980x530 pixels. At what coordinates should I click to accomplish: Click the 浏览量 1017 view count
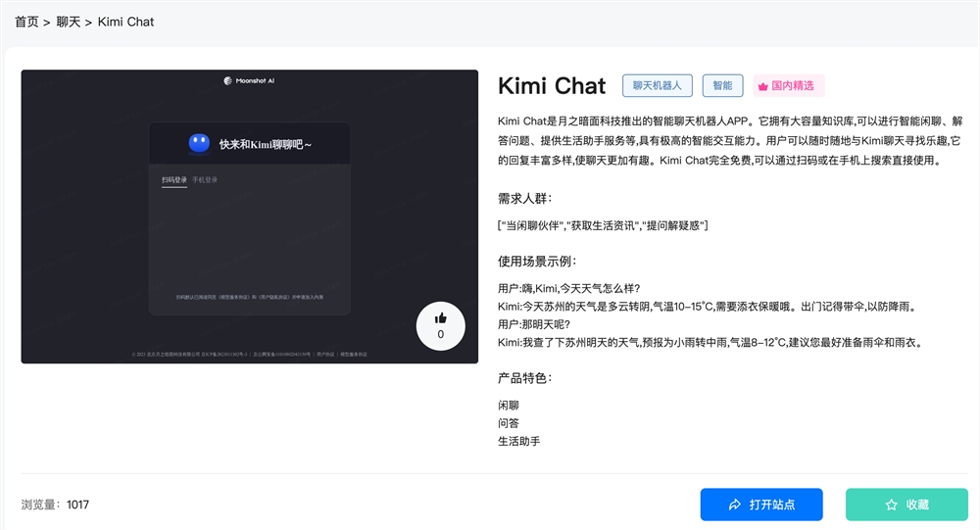click(x=55, y=505)
